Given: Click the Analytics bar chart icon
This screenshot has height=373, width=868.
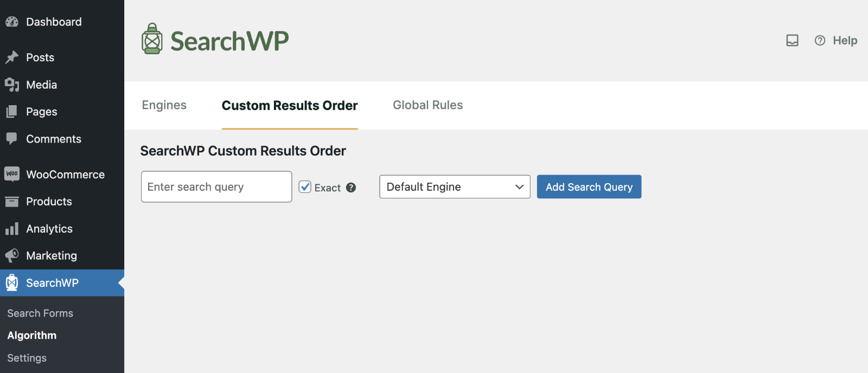Looking at the screenshot, I should (12, 229).
